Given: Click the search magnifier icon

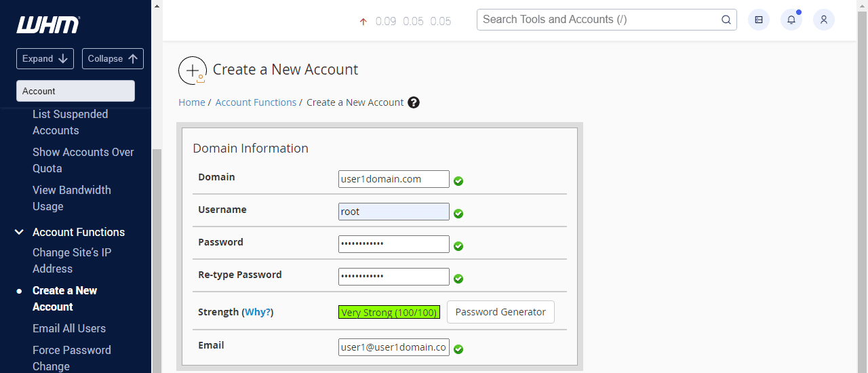Looking at the screenshot, I should point(726,20).
